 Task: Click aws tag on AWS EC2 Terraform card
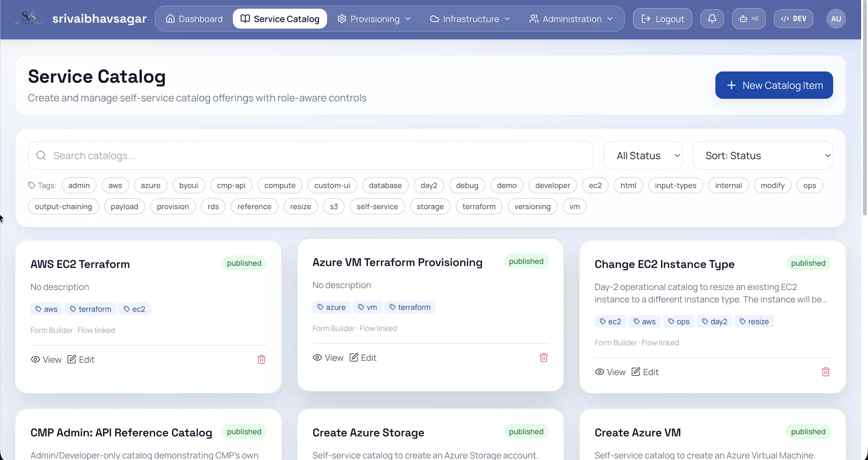(x=47, y=309)
